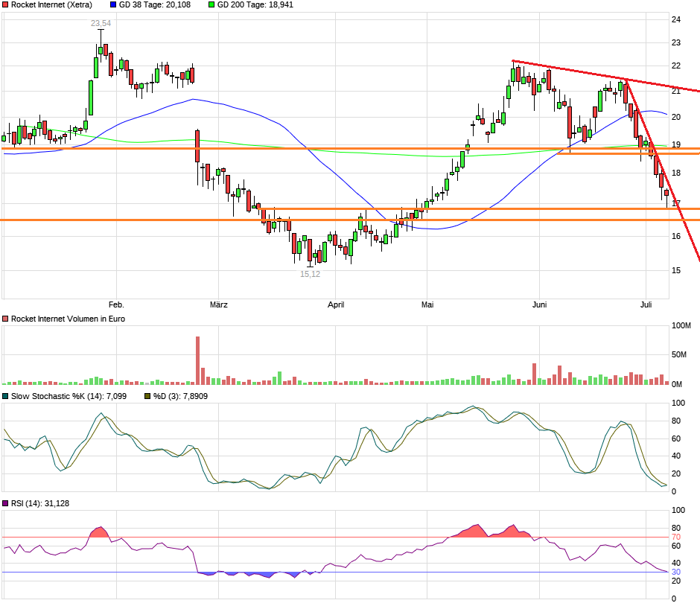Click the red Rocket Internet legend icon
This screenshot has width=700, height=606.
(6, 4)
